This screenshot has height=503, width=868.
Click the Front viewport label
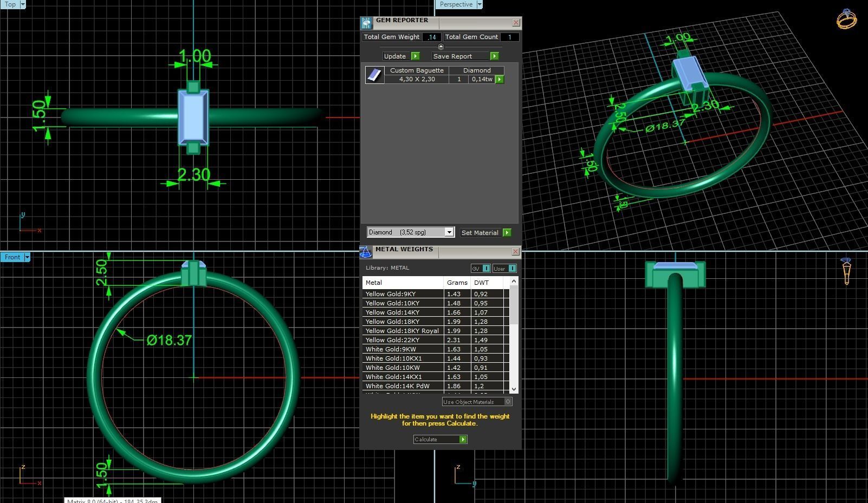click(x=12, y=257)
